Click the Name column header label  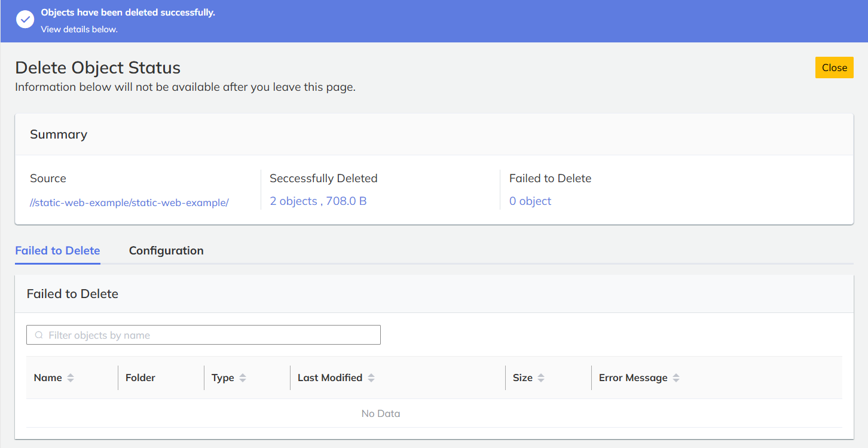[48, 378]
